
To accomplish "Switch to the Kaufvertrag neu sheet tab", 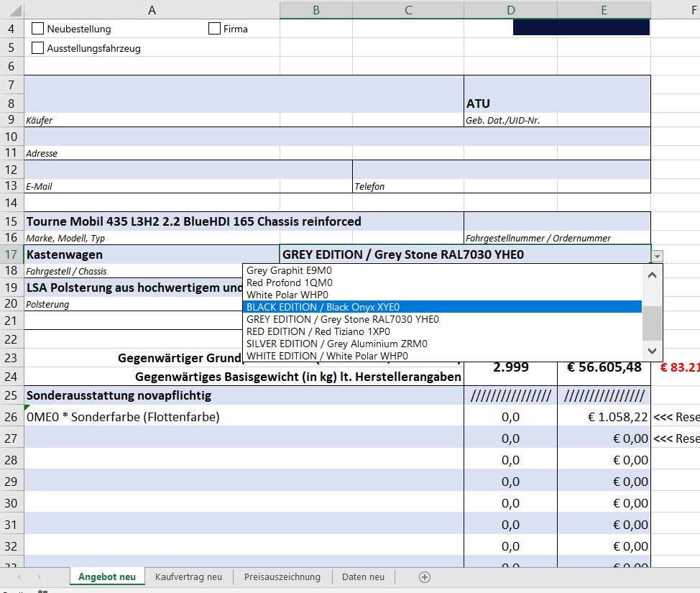I will 188,577.
